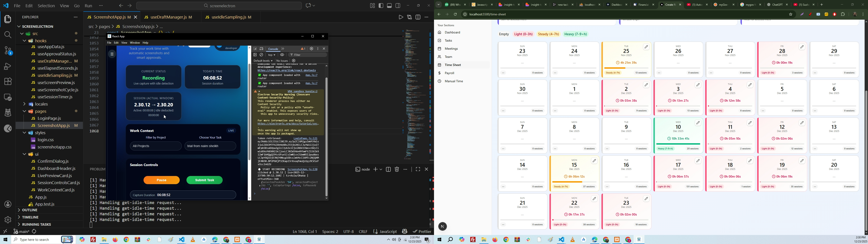Kill the terminal with the trash icon
Viewport: 868px width, 244px height.
[397, 169]
